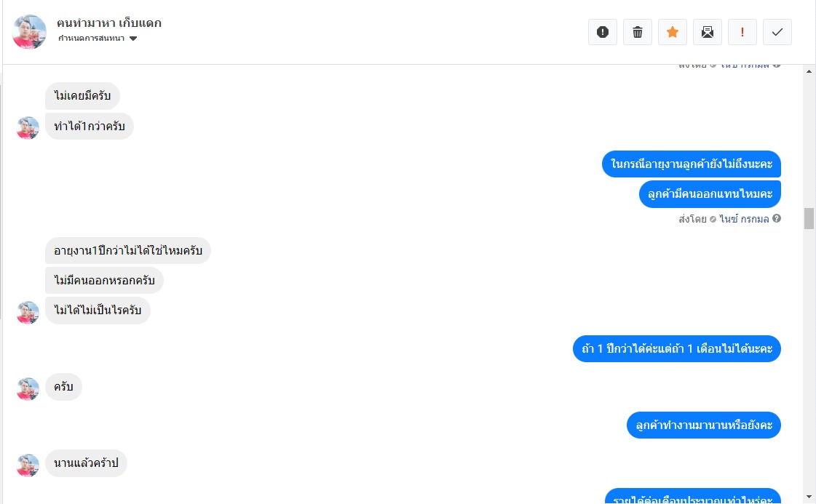Click the vertical scrollbar thumb
The image size is (816, 504).
coord(809,218)
